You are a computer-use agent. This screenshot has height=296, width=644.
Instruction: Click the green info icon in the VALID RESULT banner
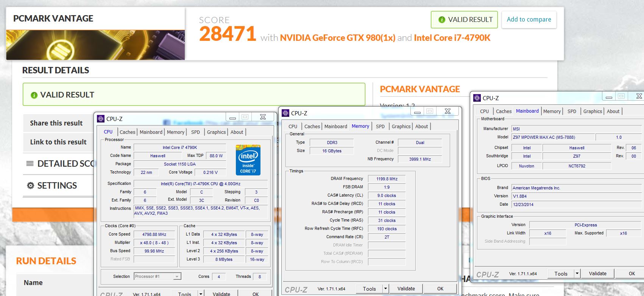pos(34,95)
